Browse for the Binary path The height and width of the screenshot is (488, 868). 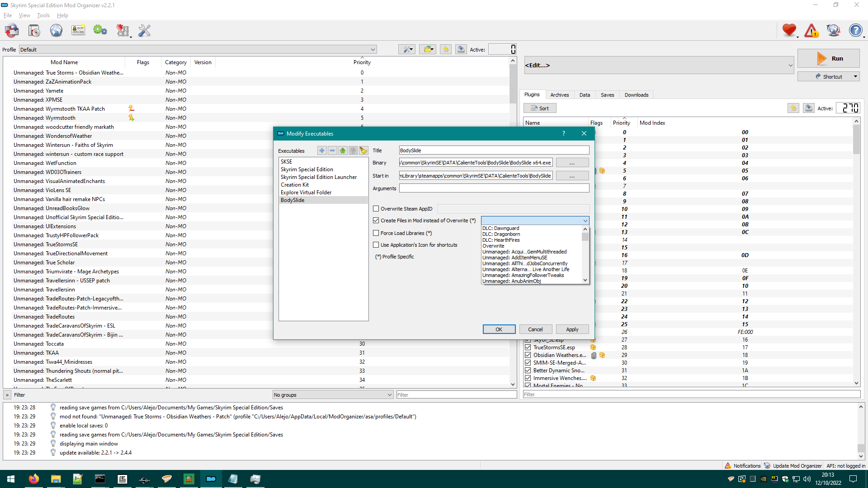tap(572, 163)
